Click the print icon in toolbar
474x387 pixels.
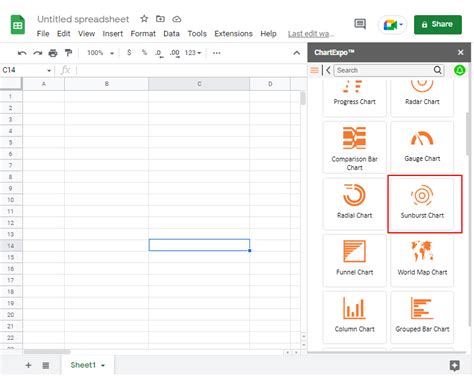point(53,53)
